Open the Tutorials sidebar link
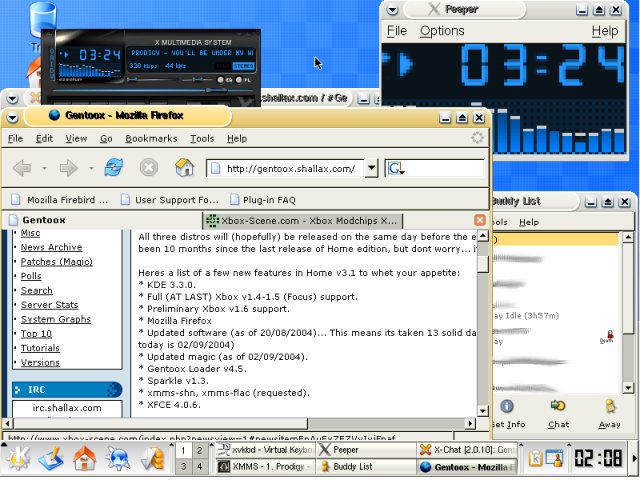640x480 pixels. tap(40, 348)
